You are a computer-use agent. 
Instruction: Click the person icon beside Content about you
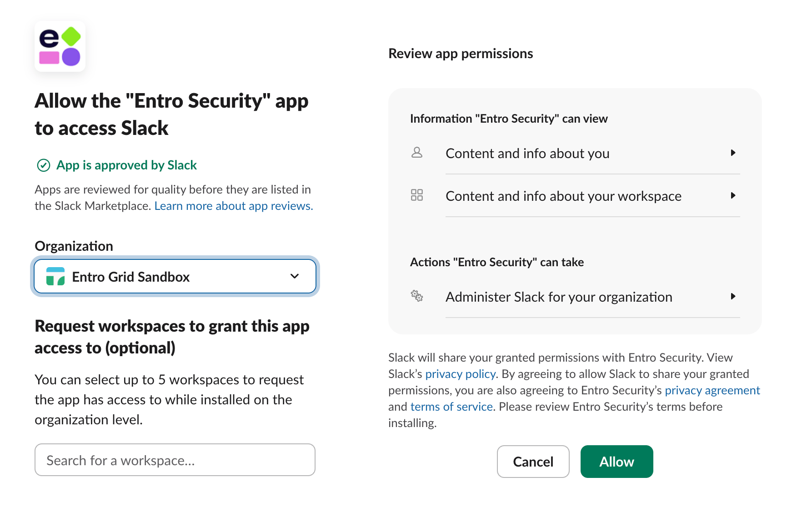(417, 153)
